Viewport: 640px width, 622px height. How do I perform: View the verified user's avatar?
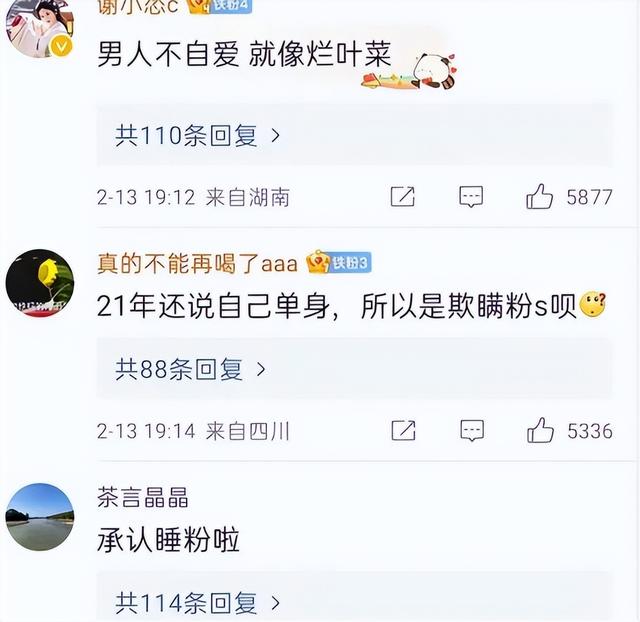[40, 29]
